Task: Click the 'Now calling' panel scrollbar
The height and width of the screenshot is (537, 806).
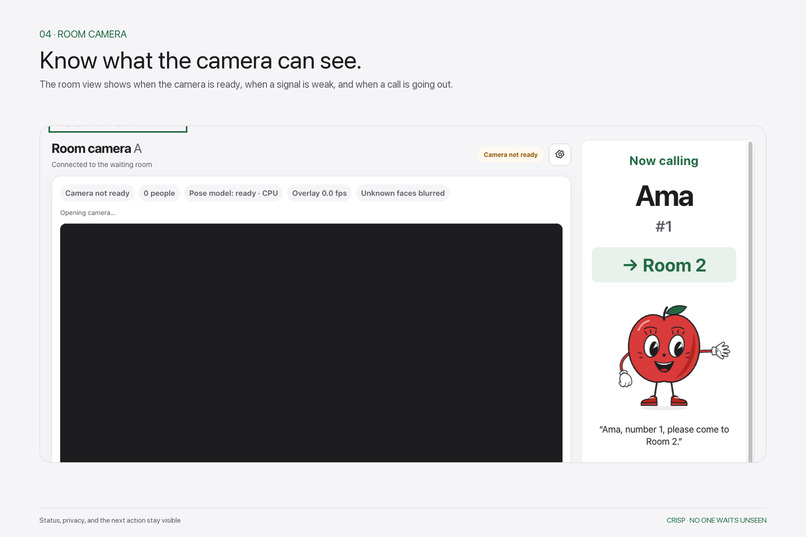Action: 750,302
